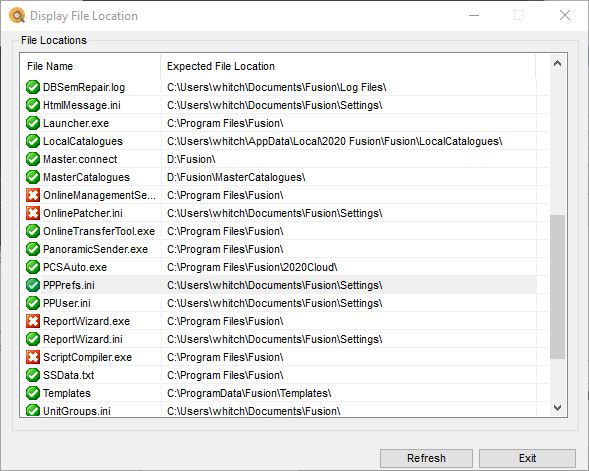Select the LocalCatalogues file name
589x471 pixels.
[x=83, y=142]
